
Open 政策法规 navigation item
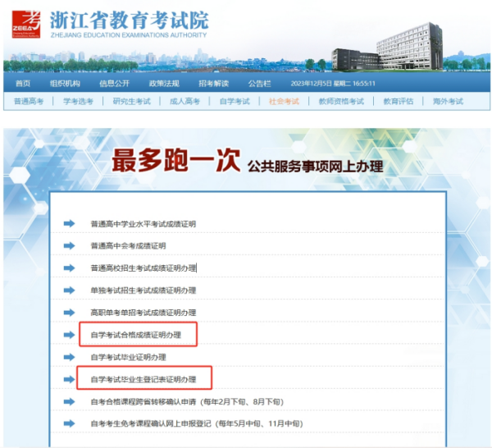(x=164, y=83)
